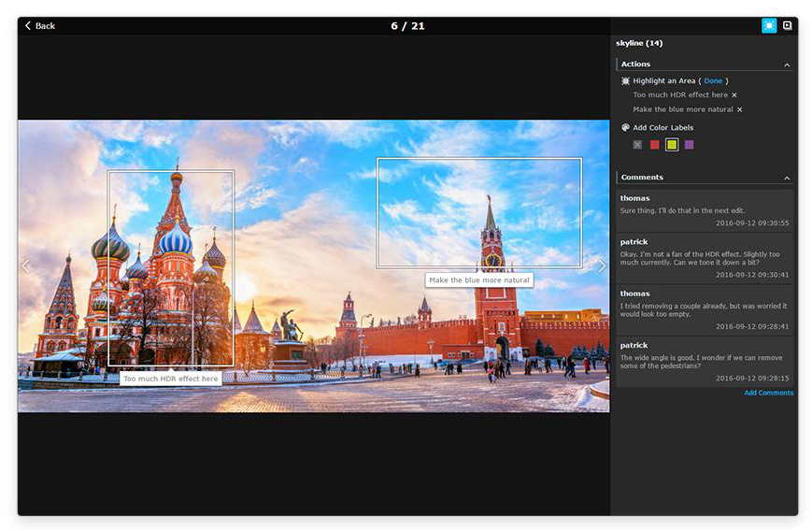The height and width of the screenshot is (530, 812).
Task: Delete the 'Make the blue more natural' highlight
Action: (x=740, y=110)
